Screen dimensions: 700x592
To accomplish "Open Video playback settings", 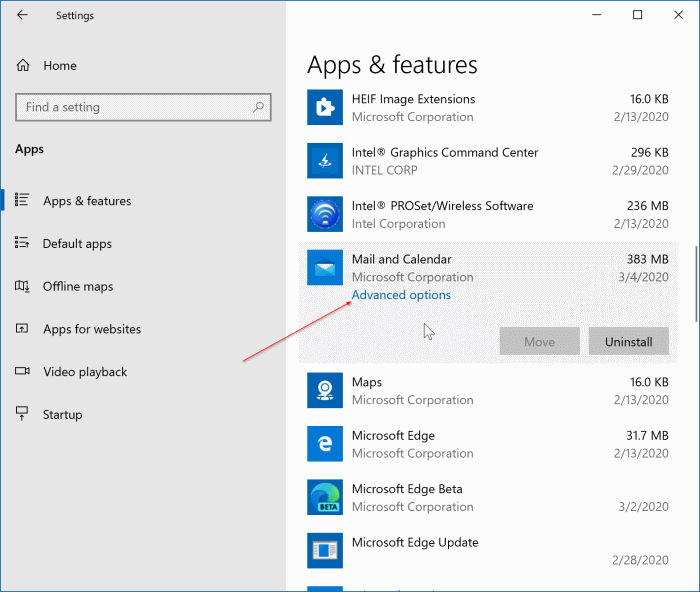I will click(x=85, y=372).
